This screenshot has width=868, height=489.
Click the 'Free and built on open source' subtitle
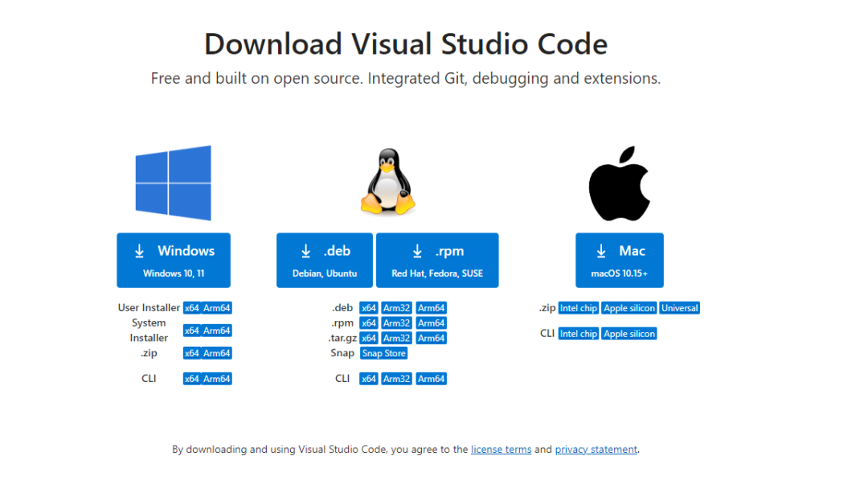(406, 78)
